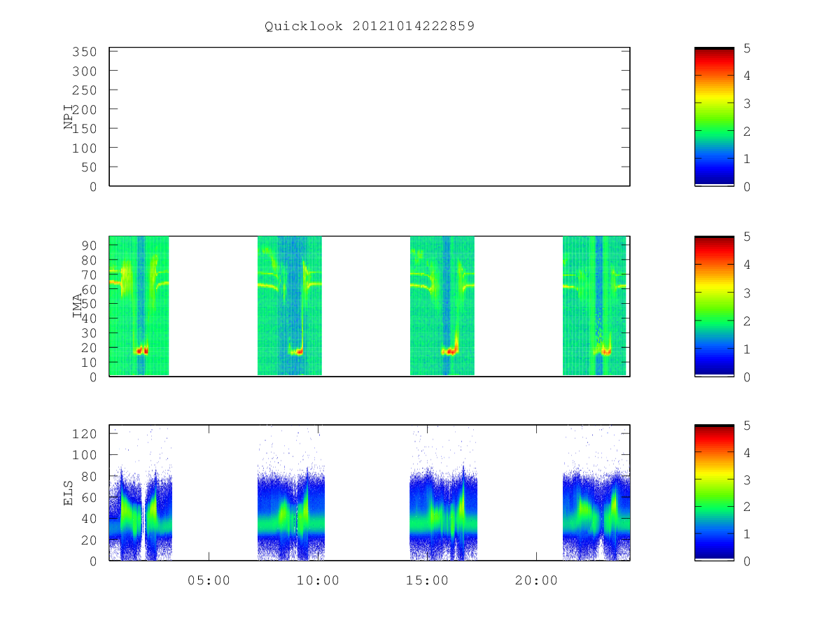Click the 350 tick on NPI axis
The image size is (840, 630).
(x=86, y=52)
